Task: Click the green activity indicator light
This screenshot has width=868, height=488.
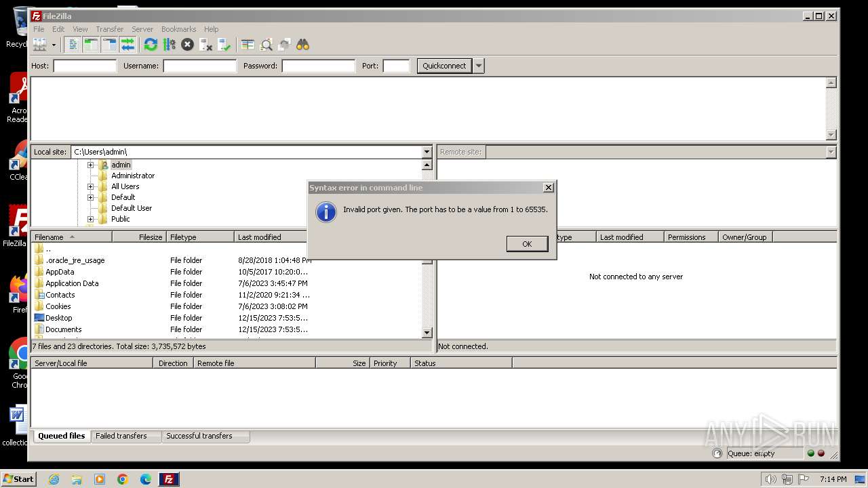Action: click(x=810, y=453)
